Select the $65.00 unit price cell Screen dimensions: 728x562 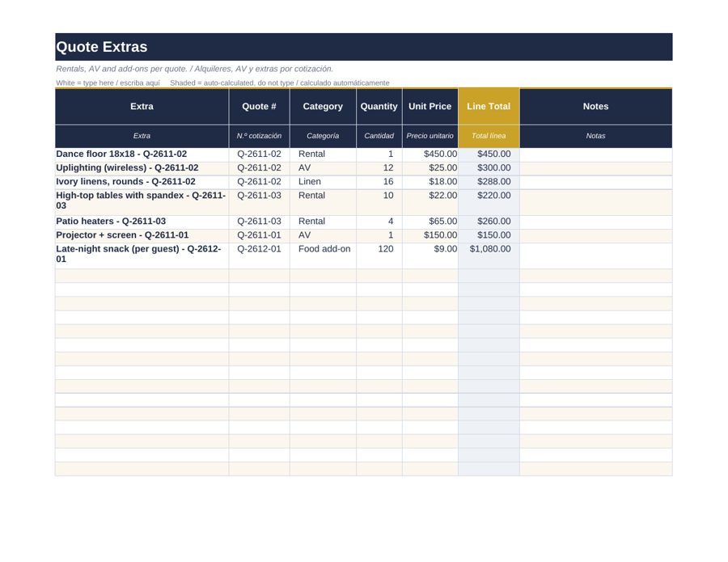tap(430, 222)
